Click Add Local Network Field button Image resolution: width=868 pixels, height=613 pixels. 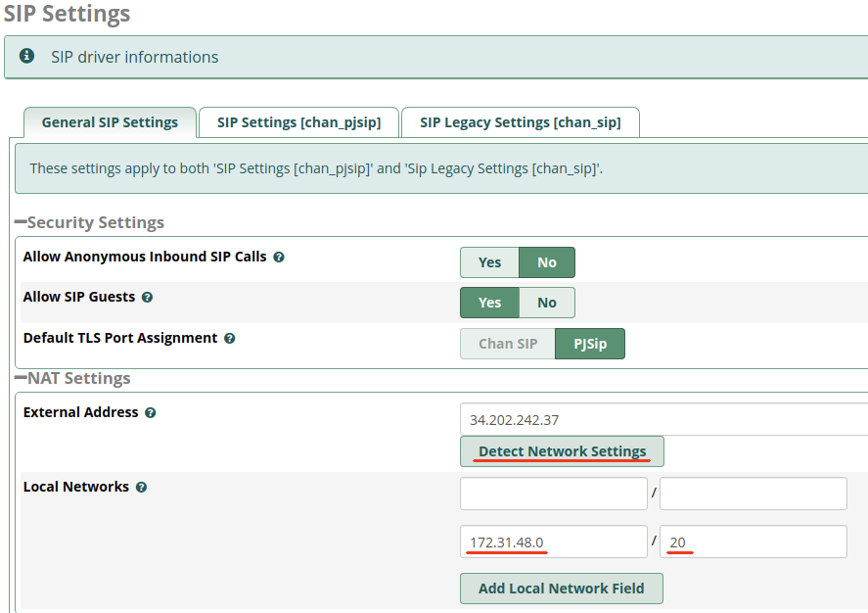point(561,589)
